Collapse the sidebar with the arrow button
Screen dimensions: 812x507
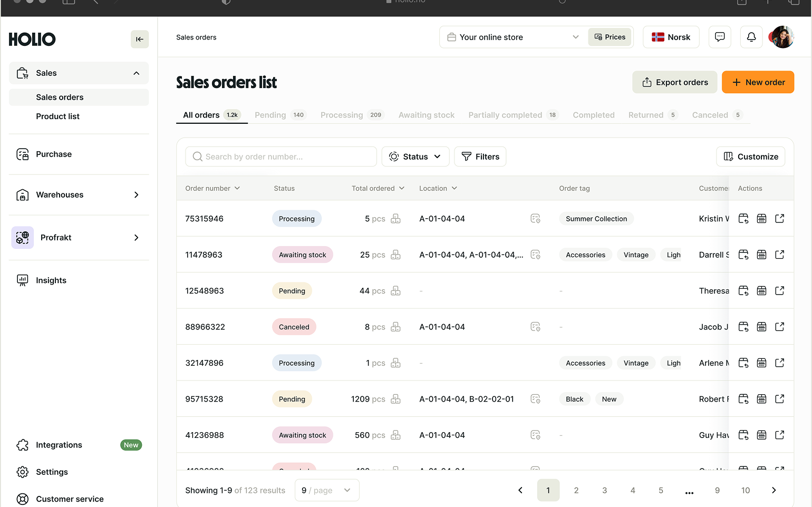(x=139, y=39)
